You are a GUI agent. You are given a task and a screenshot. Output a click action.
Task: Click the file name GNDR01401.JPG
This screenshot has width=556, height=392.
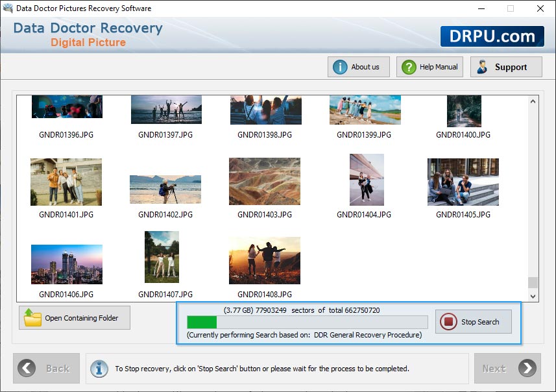[x=66, y=215]
